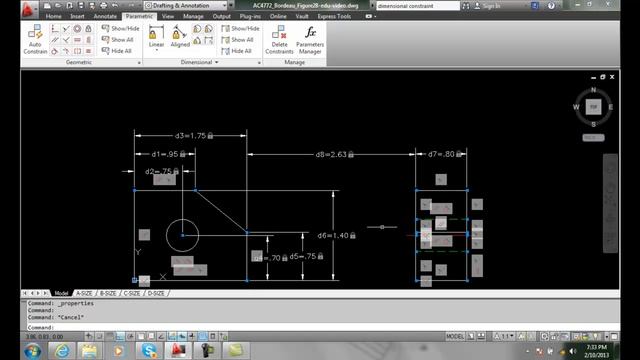Click the ViewCube TOP face
The image size is (640, 360).
pos(593,107)
